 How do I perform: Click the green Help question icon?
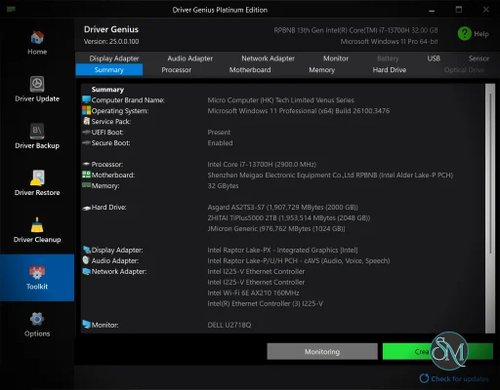(x=464, y=34)
